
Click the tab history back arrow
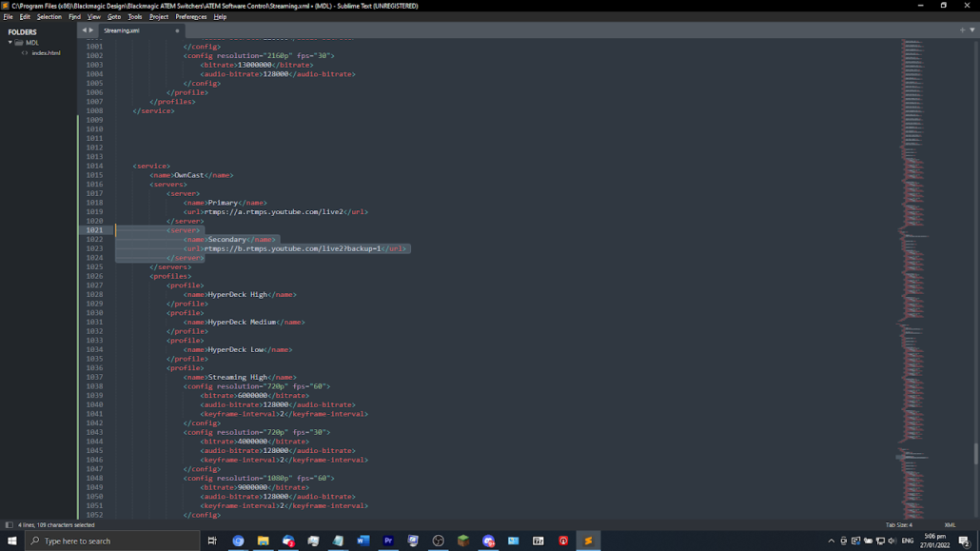click(84, 30)
